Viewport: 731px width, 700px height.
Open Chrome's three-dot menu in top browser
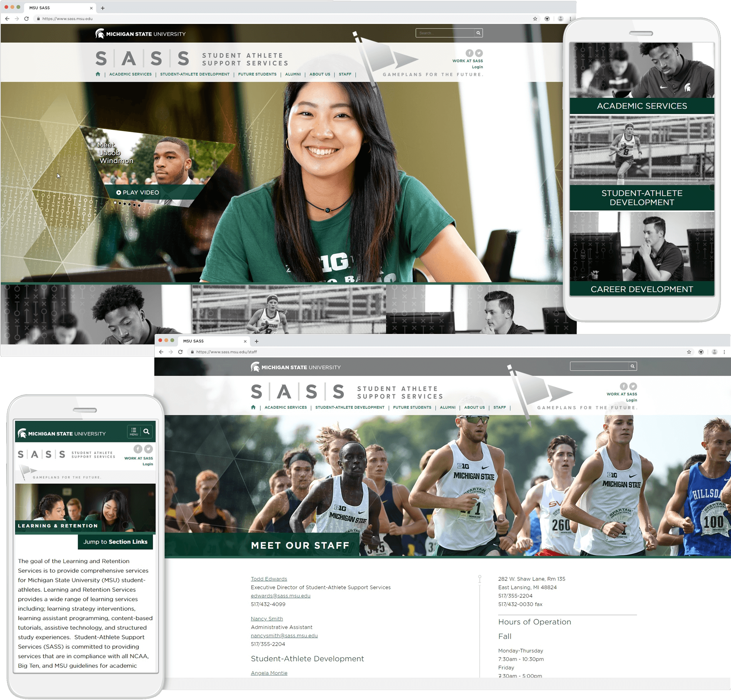(x=570, y=19)
